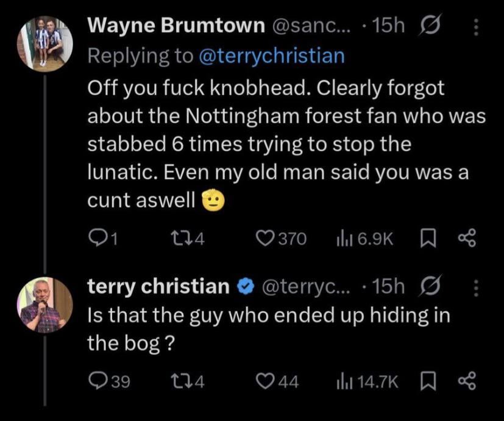
Task: Retweet terry christian's tweet
Action: tap(184, 381)
